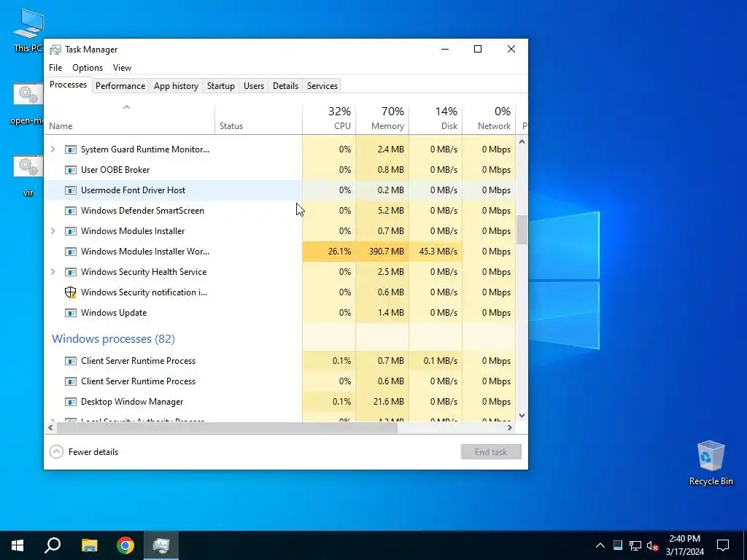The width and height of the screenshot is (747, 560).
Task: Click the Task Manager title bar icon
Action: coord(55,50)
